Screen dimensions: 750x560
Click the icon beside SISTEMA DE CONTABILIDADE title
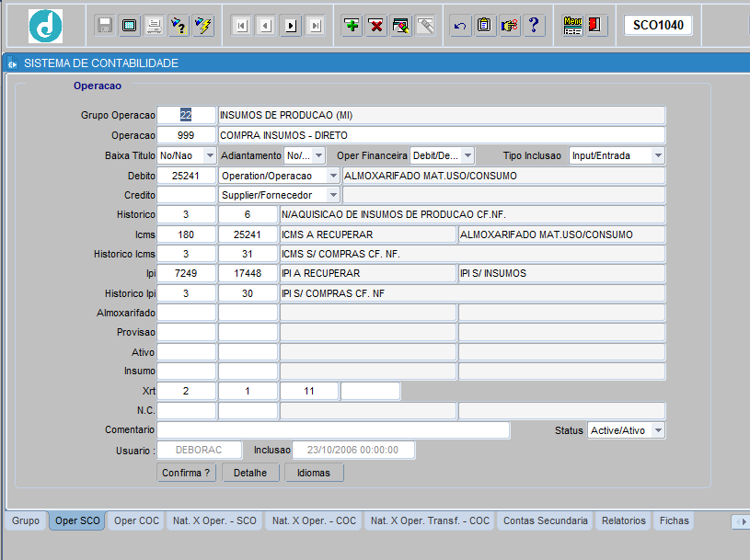coord(13,63)
